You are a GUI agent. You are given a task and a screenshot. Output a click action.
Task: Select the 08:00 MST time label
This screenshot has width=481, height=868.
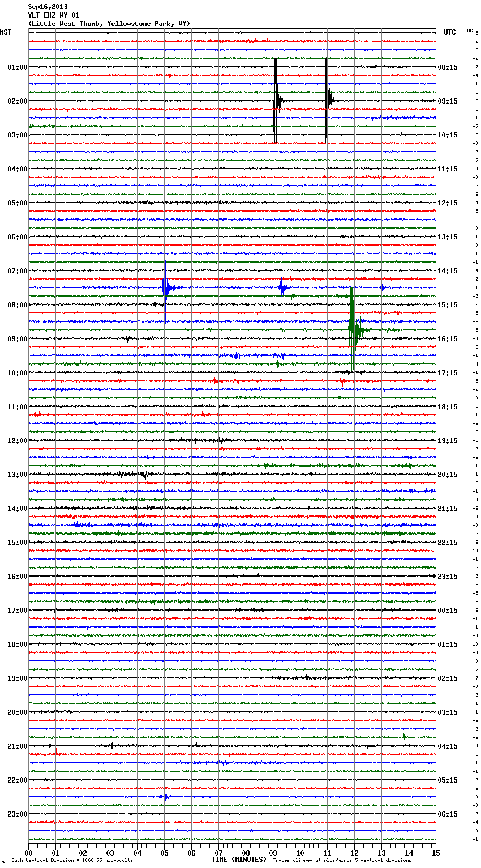pos(18,305)
